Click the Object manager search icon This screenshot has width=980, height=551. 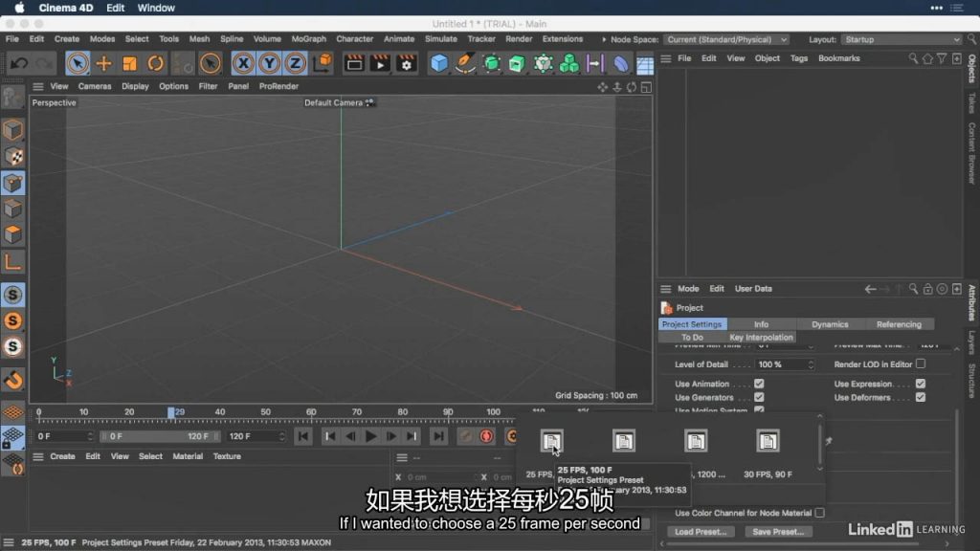[x=913, y=58]
